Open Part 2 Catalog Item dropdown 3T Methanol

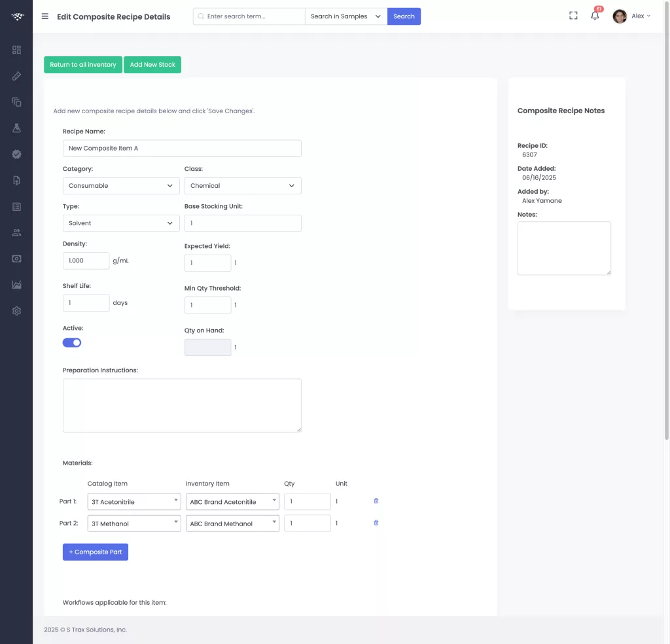(x=134, y=524)
